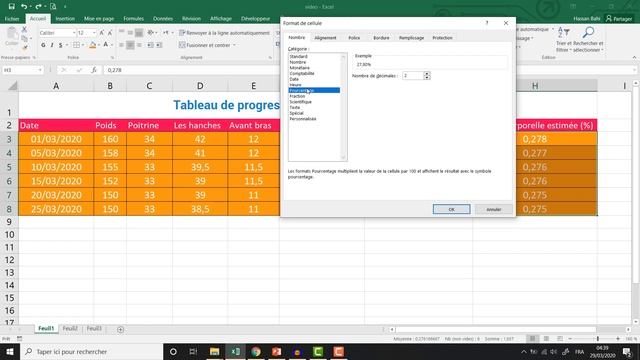Image resolution: width=640 pixels, height=360 pixels.
Task: Open Rechercher et sélectionner dropdown
Action: pyautogui.click(x=588, y=39)
